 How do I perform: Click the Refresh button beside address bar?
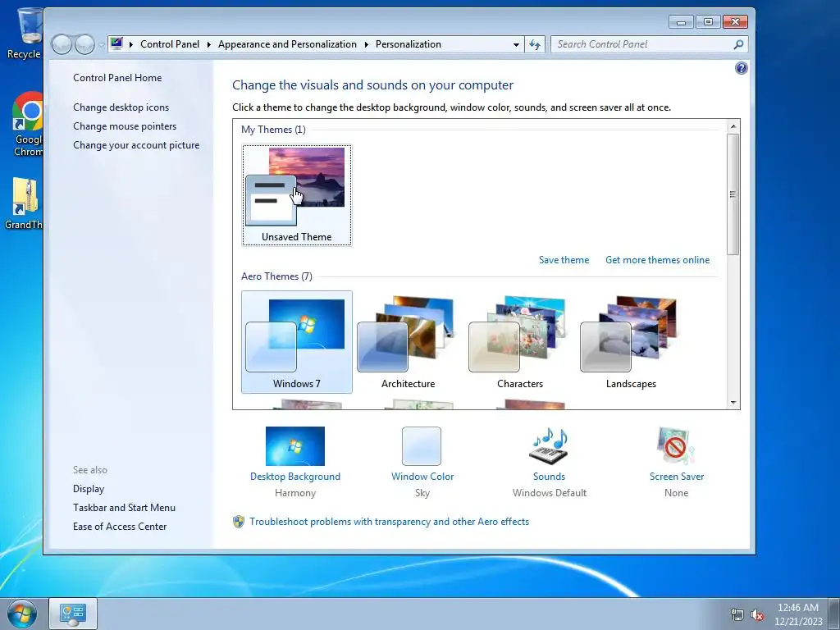535,44
